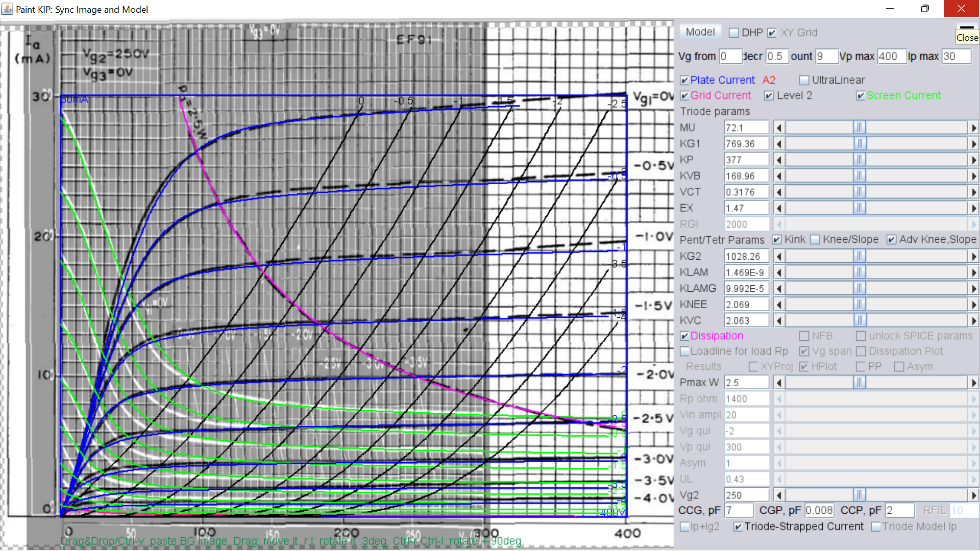Image resolution: width=980 pixels, height=551 pixels.
Task: Click Vg2 slider right arrow
Action: [973, 495]
